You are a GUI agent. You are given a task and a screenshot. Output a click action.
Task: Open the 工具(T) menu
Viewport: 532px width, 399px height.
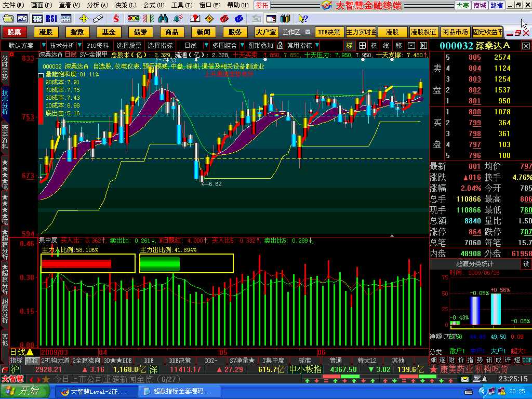coord(182,5)
